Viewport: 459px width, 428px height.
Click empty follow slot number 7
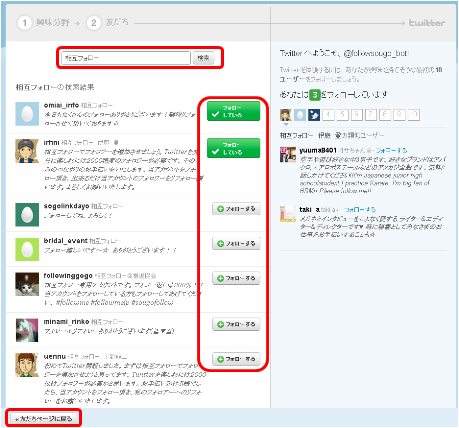370,115
